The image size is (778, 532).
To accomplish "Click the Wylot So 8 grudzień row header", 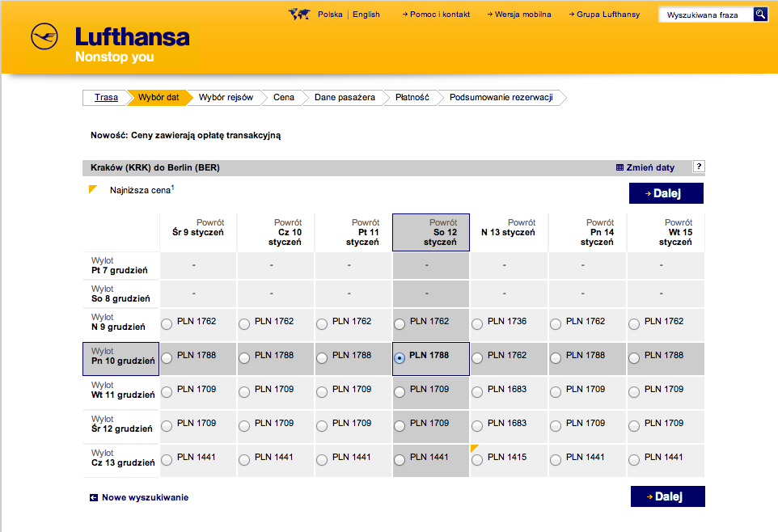I will pyautogui.click(x=121, y=293).
